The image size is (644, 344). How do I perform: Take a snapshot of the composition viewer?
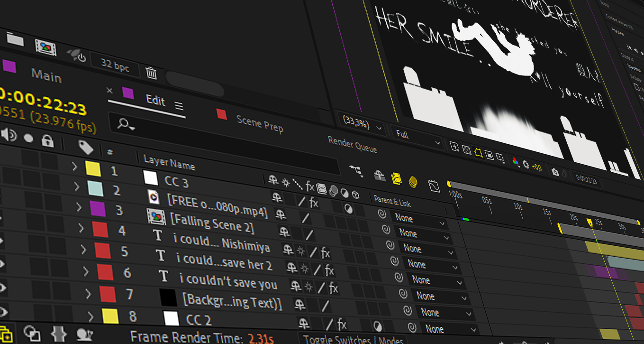(x=555, y=172)
